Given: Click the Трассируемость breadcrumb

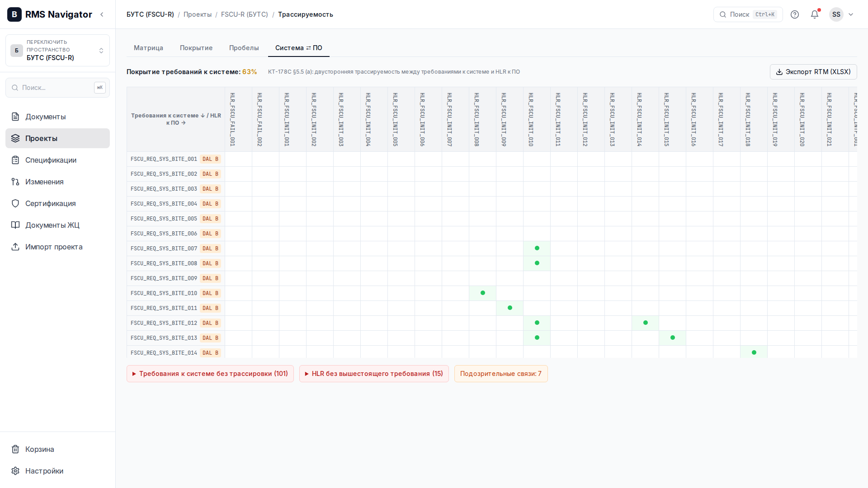Looking at the screenshot, I should click(x=306, y=14).
